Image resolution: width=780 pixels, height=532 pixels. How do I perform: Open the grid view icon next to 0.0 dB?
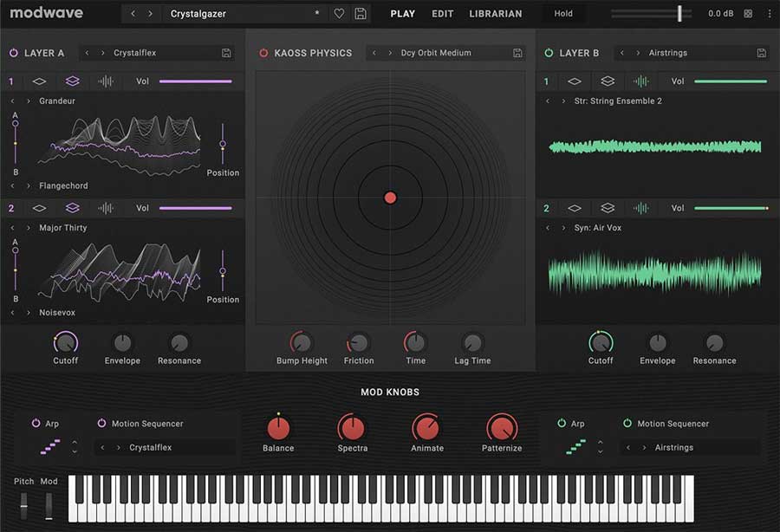tap(748, 14)
